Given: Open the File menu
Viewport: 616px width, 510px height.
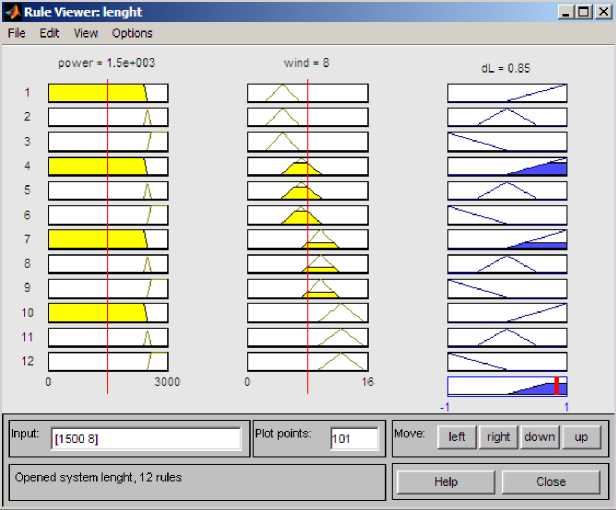Looking at the screenshot, I should [x=16, y=33].
